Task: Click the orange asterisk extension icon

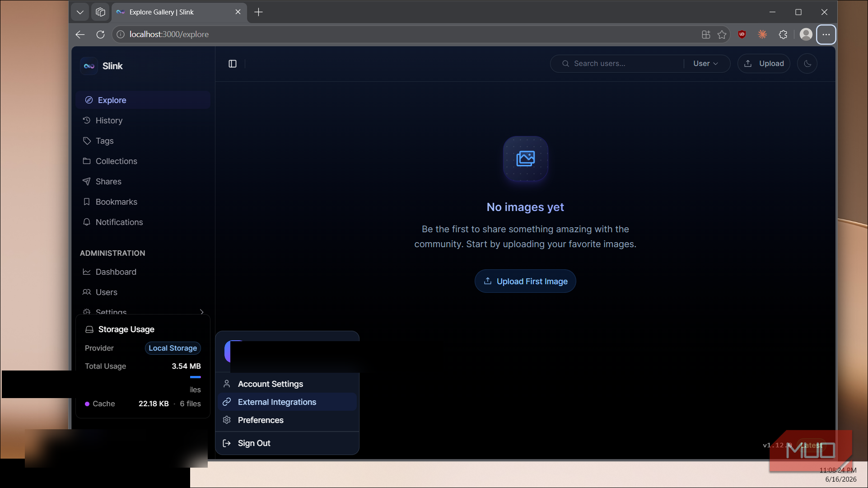Action: click(x=762, y=34)
